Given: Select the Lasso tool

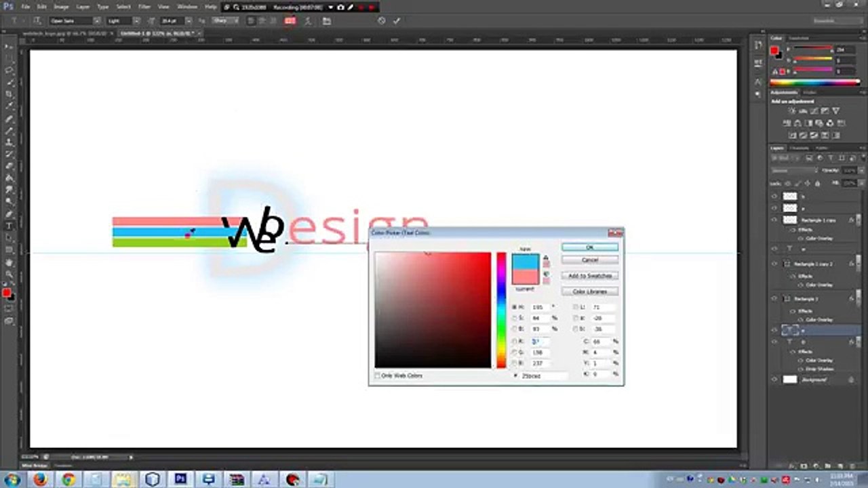Looking at the screenshot, I should pyautogui.click(x=9, y=70).
